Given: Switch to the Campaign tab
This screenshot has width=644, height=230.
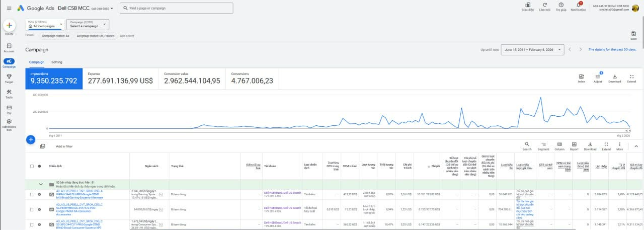Looking at the screenshot, I should point(37,62).
